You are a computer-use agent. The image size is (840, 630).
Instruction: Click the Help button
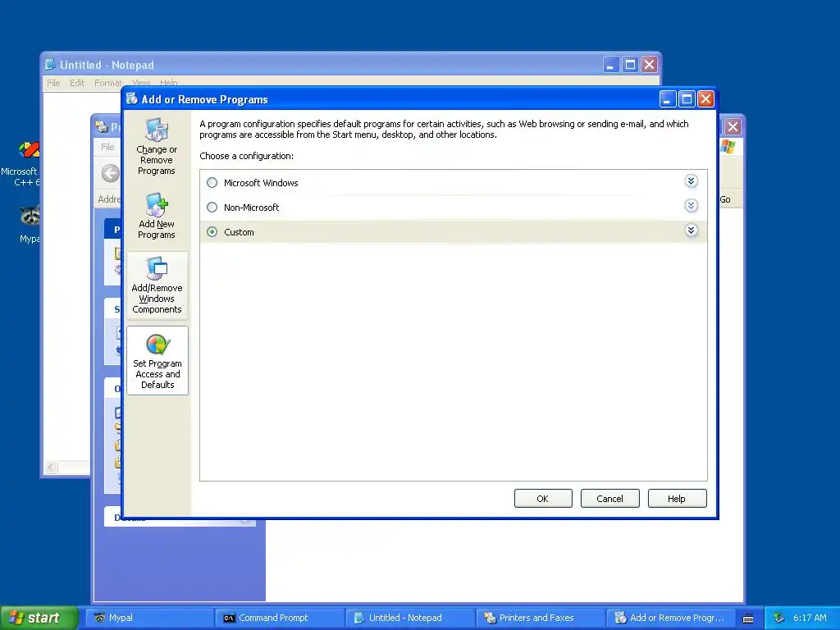[x=677, y=499]
